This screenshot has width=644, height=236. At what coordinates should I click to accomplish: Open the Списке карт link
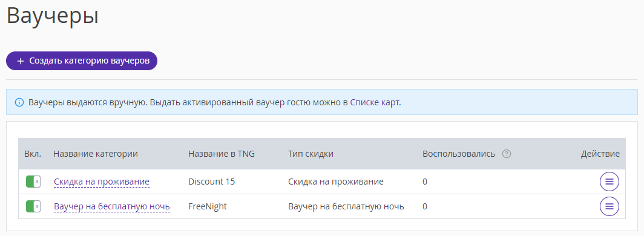pos(375,102)
